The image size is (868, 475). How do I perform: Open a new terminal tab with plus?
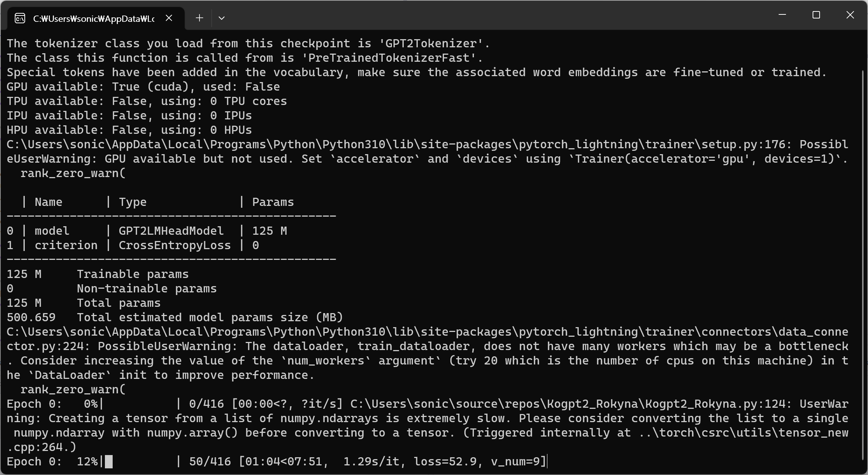click(x=199, y=18)
